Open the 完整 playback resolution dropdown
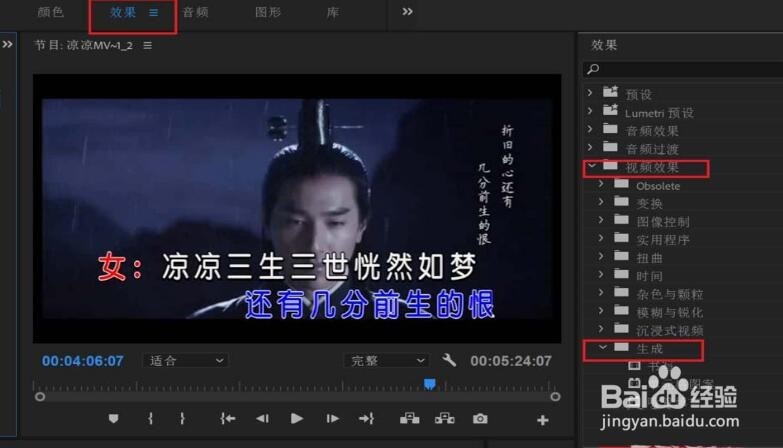The height and width of the screenshot is (448, 783). pos(388,361)
